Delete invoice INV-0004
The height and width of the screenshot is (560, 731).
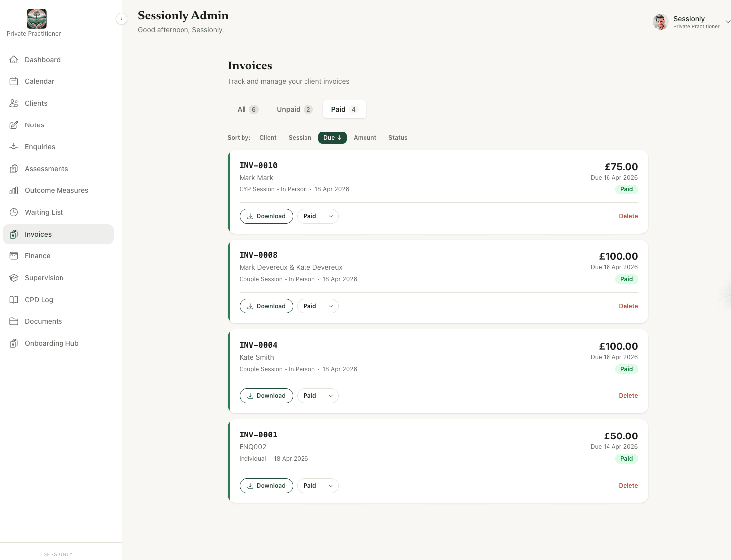[x=628, y=396]
